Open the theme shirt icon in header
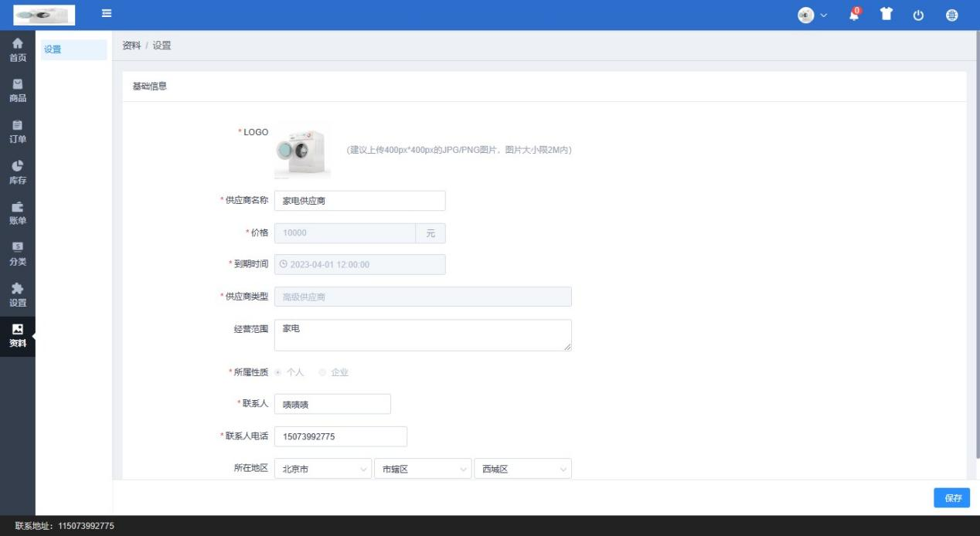Screen dimensions: 980x536 pos(887,15)
